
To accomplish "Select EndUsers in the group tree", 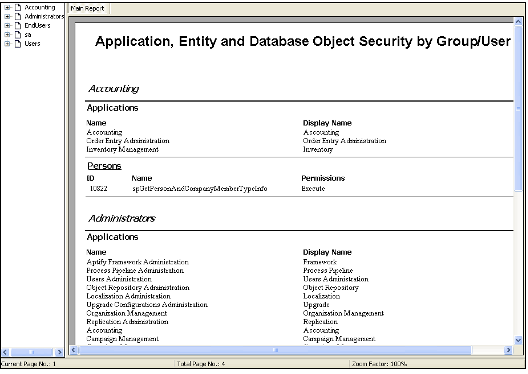I will (x=37, y=26).
